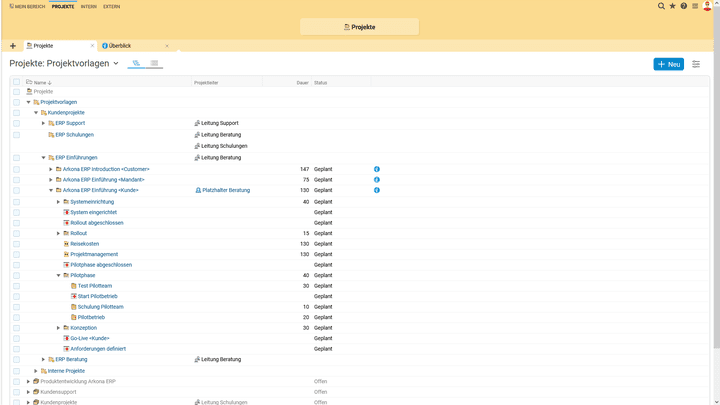Screen dimensions: 720x405
Task: Click the favorites star icon
Action: click(x=672, y=6)
